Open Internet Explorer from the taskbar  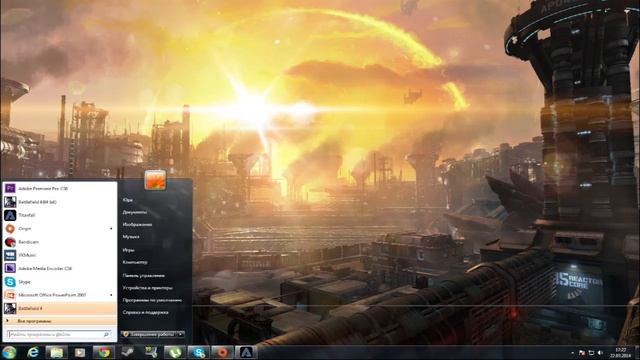click(x=33, y=352)
